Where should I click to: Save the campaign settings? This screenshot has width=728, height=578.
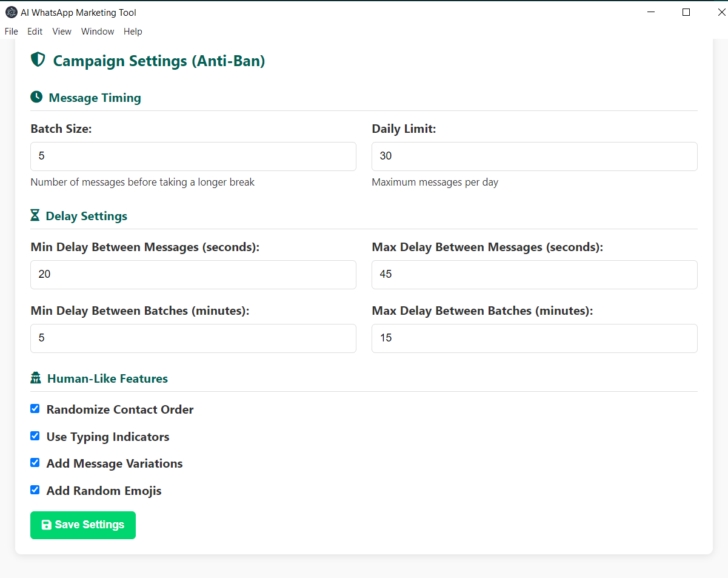tap(83, 525)
